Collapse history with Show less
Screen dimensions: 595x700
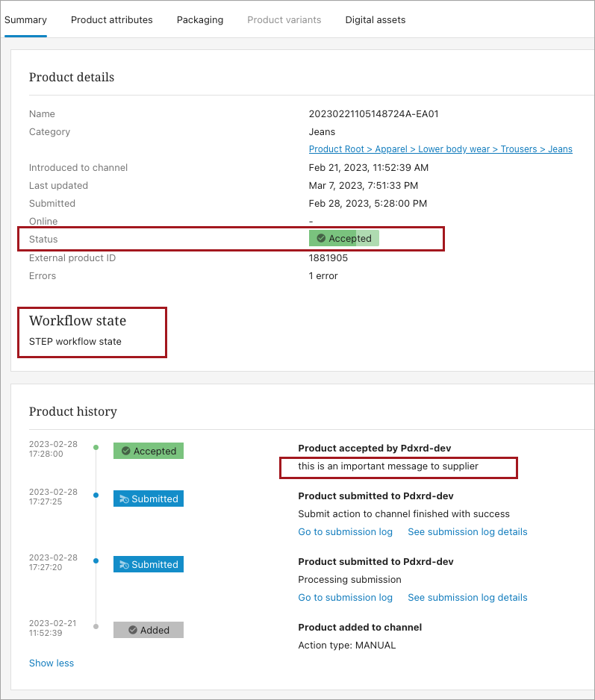tap(52, 663)
